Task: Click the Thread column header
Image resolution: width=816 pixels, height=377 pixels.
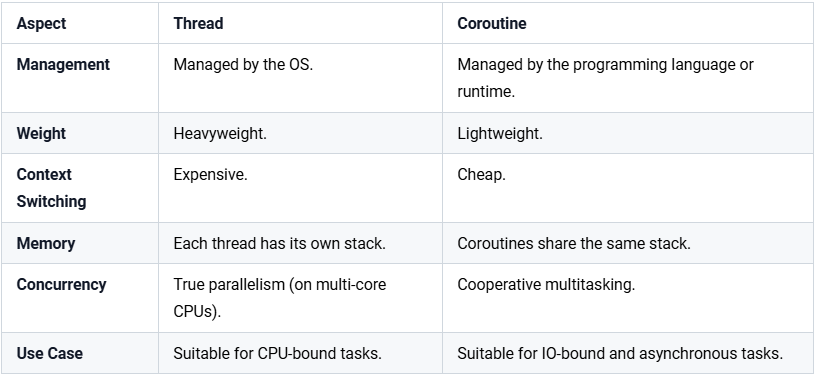Action: [198, 23]
